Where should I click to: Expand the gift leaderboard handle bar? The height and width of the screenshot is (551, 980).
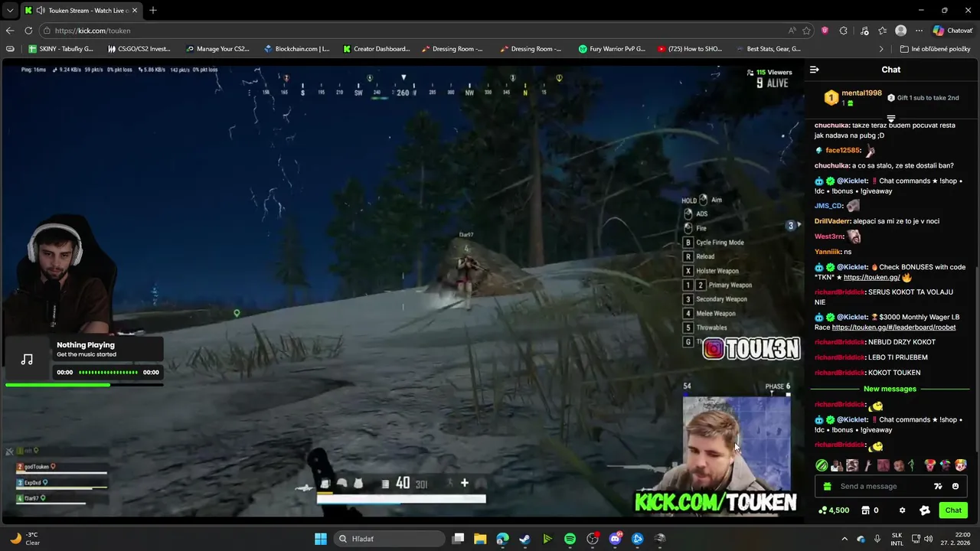click(x=891, y=119)
